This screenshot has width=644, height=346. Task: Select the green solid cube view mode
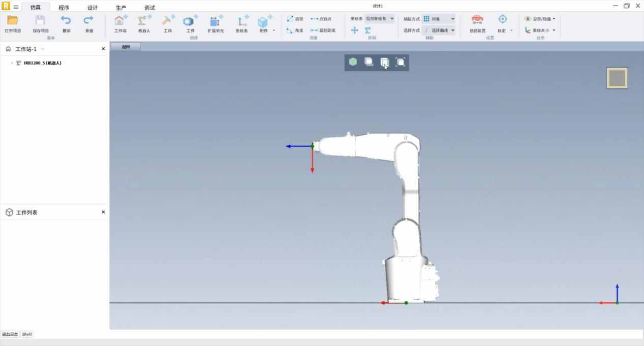353,62
